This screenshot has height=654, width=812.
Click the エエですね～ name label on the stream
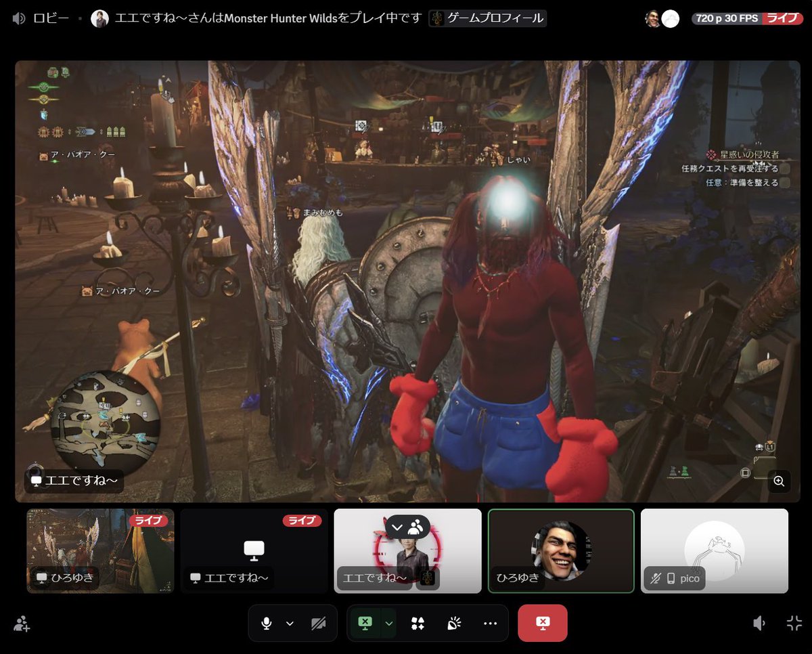pyautogui.click(x=74, y=481)
